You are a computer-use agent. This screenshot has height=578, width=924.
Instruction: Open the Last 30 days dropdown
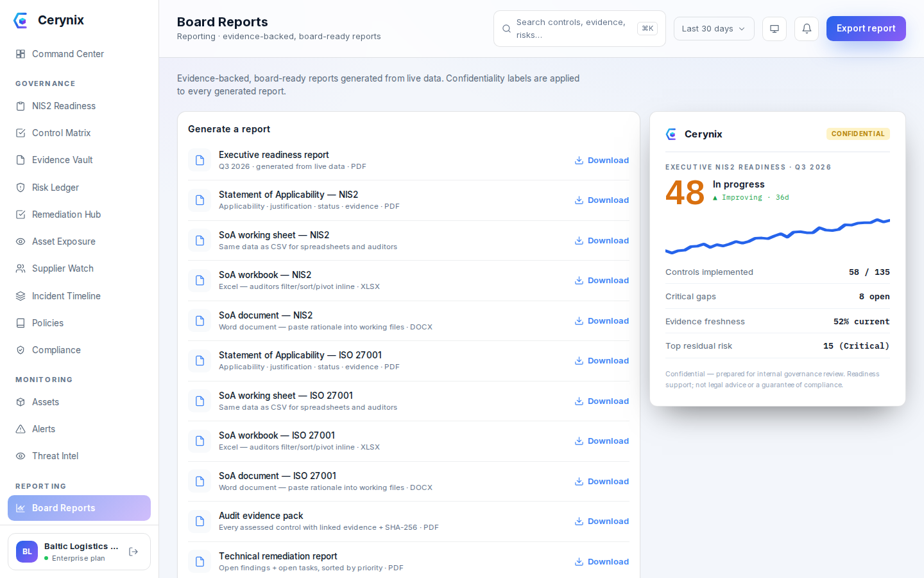click(x=714, y=29)
